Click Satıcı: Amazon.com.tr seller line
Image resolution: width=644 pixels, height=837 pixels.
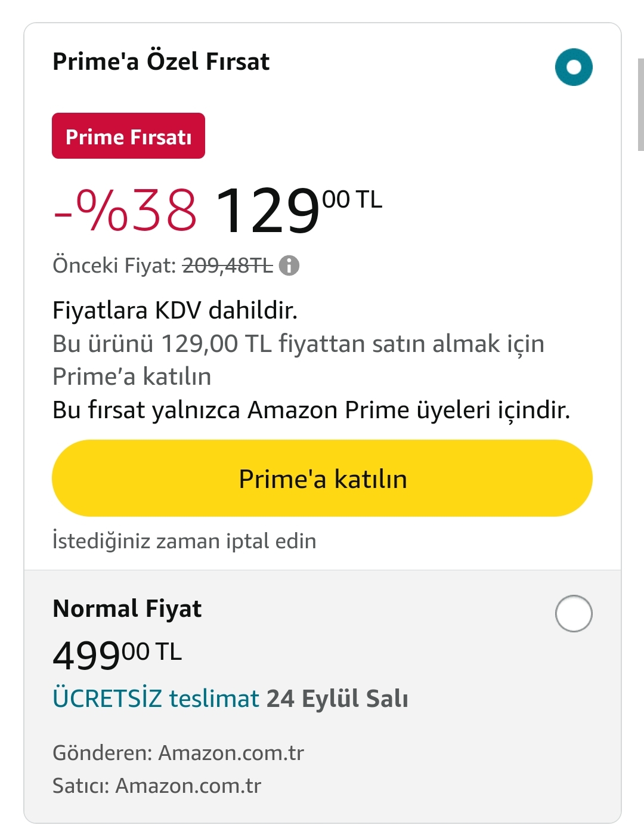pos(157,786)
